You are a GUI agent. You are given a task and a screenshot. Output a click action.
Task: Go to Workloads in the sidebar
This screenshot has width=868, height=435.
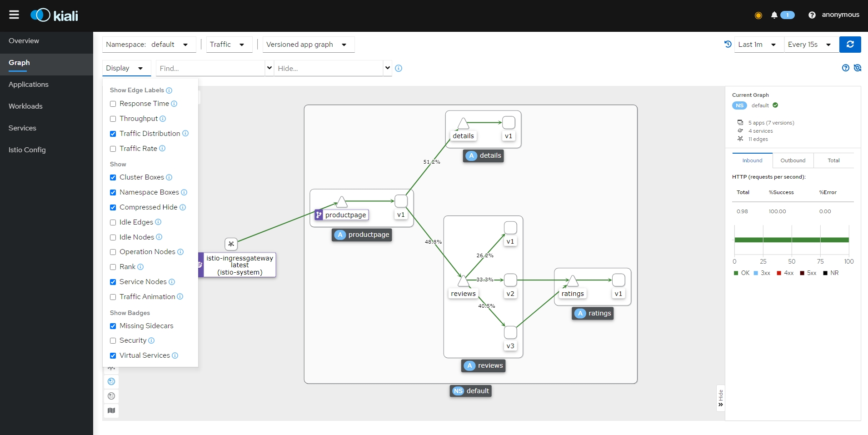pyautogui.click(x=25, y=106)
